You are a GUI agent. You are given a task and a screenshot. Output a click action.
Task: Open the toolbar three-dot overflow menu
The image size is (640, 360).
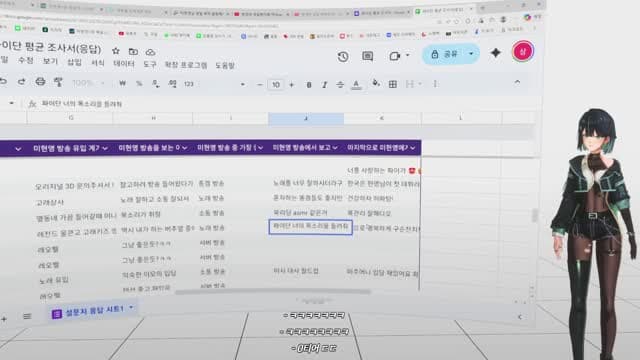pos(436,84)
